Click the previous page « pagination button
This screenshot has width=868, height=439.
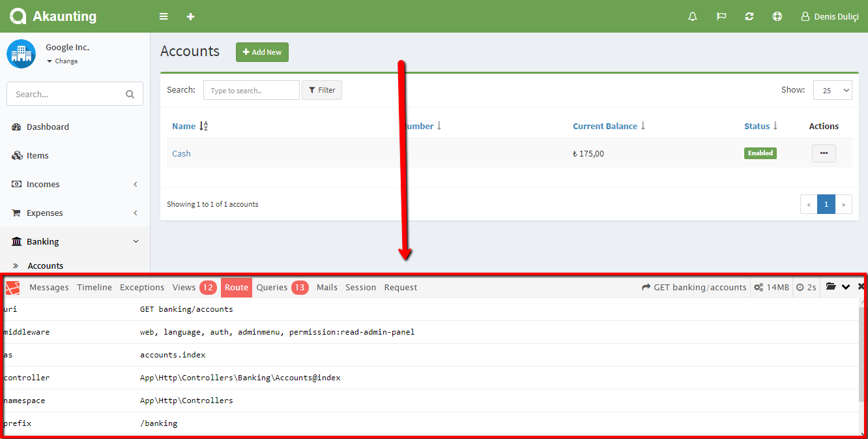tap(809, 204)
